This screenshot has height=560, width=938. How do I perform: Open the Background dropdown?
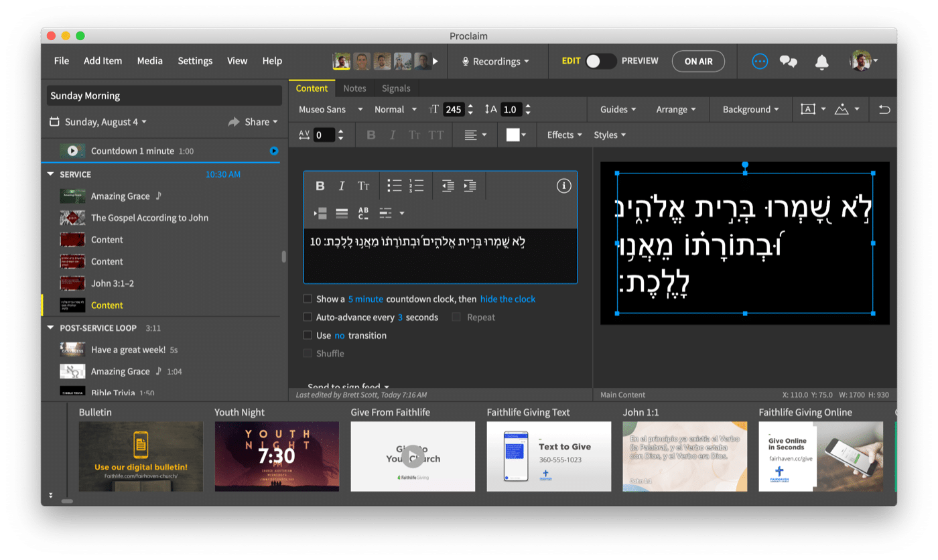[x=750, y=109]
